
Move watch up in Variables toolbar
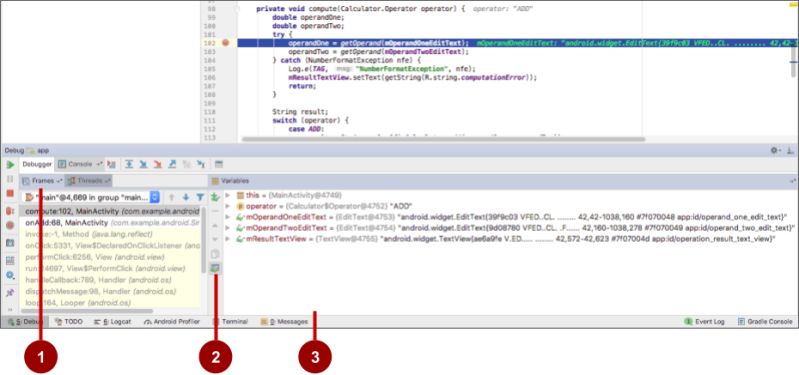click(215, 225)
